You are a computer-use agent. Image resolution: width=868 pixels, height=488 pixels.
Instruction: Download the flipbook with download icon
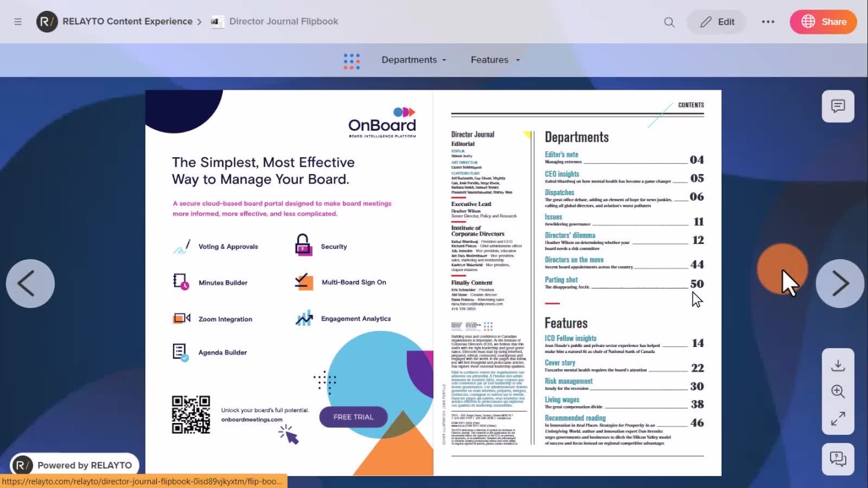[x=838, y=366]
